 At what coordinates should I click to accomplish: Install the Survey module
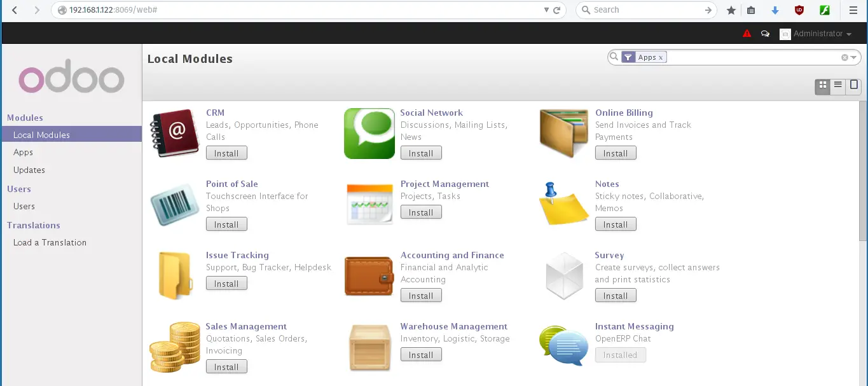(616, 296)
